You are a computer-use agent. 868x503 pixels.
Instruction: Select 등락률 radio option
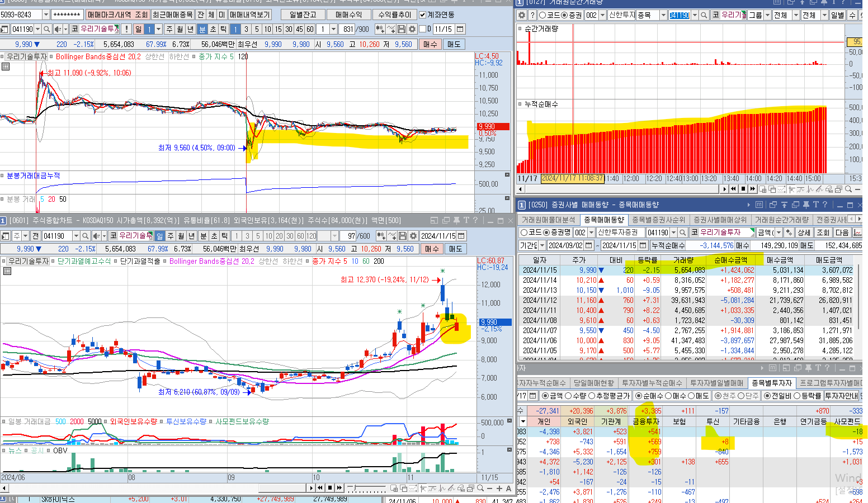click(797, 396)
